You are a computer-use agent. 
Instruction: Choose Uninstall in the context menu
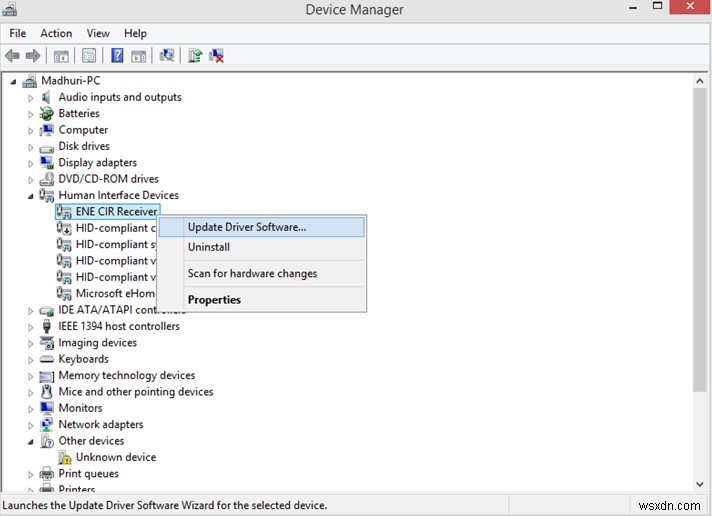pos(262,247)
